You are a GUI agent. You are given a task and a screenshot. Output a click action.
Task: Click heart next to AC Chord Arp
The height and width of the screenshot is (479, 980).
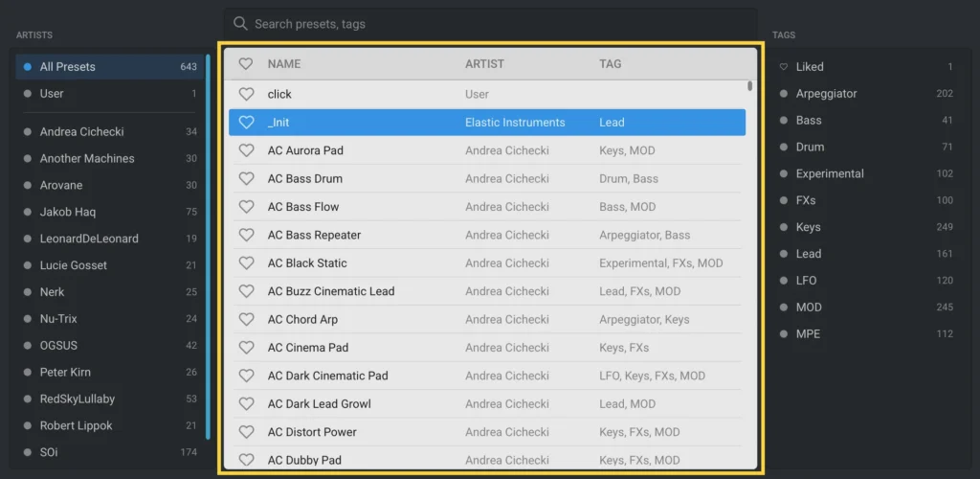pyautogui.click(x=246, y=320)
